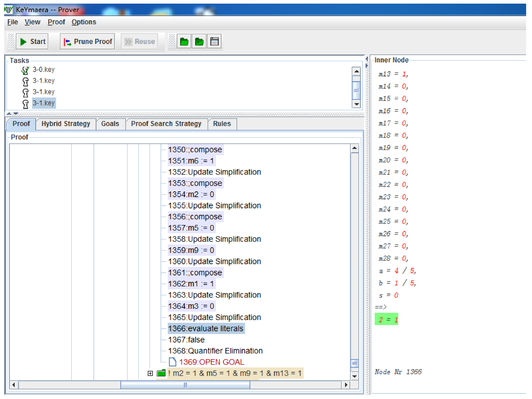Click the Tasks list scroll down arrow
Image resolution: width=532 pixels, height=399 pixels.
pyautogui.click(x=356, y=104)
